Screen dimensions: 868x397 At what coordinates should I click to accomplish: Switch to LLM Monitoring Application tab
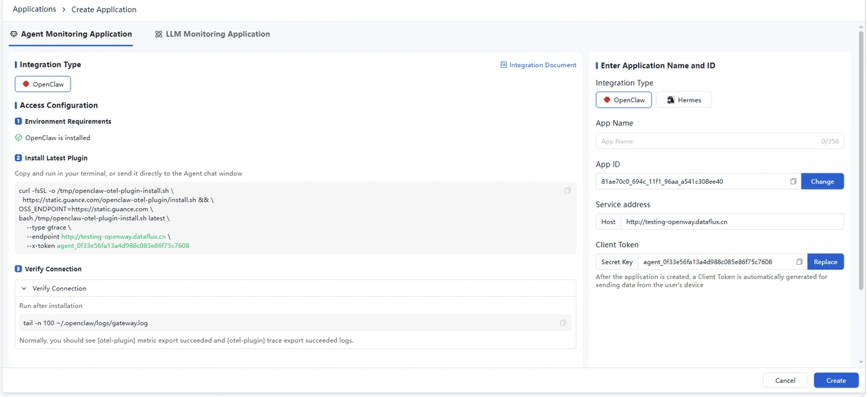point(212,34)
